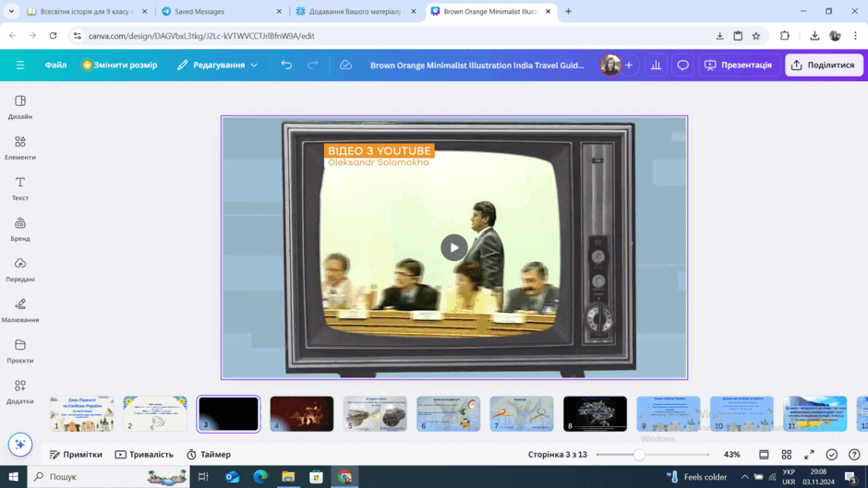Toggle the page thumbnails strip view
868x488 pixels.
(764, 454)
